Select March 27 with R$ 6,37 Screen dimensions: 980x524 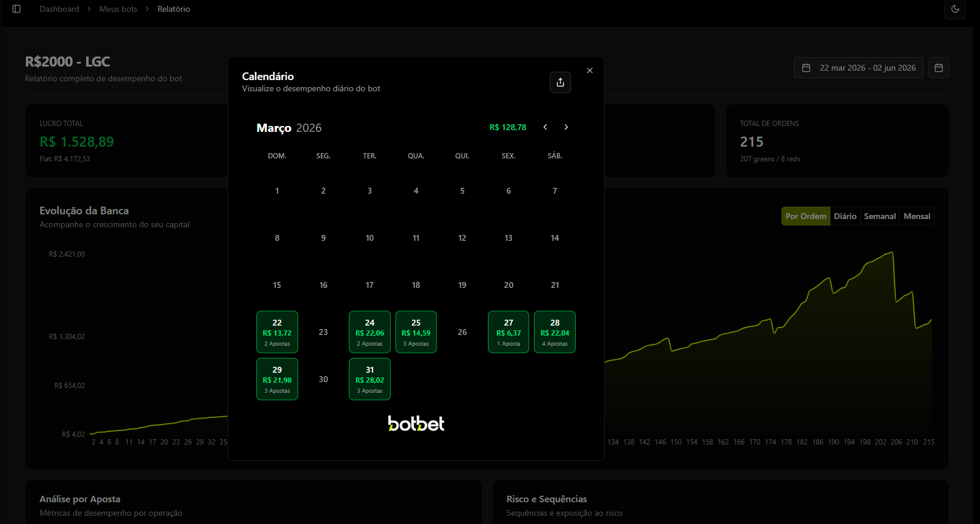click(509, 332)
